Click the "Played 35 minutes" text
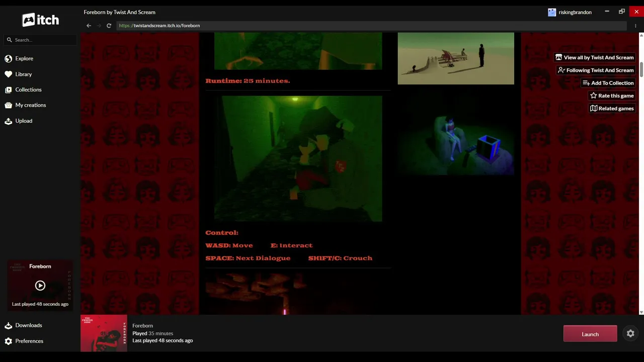The width and height of the screenshot is (644, 362). 152,333
